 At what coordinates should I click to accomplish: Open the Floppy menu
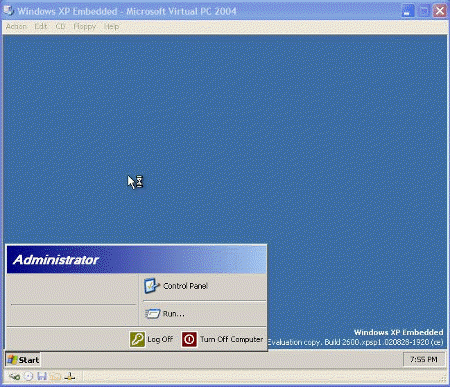point(85,27)
